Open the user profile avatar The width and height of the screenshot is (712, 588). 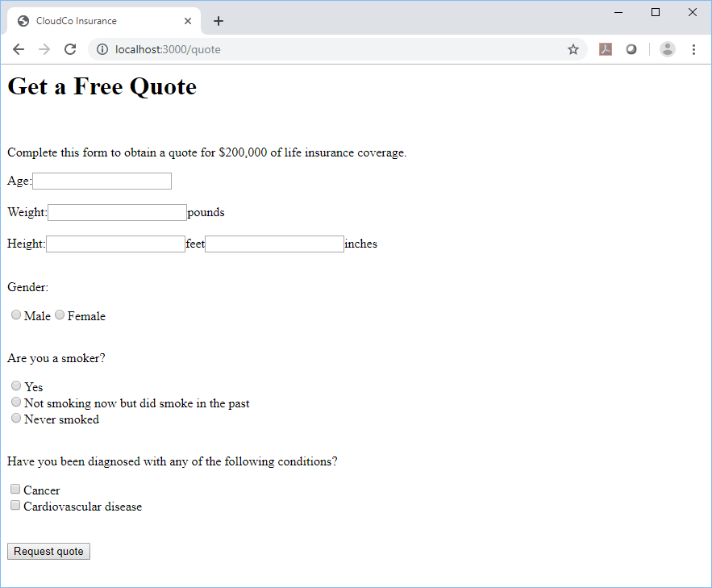click(667, 49)
